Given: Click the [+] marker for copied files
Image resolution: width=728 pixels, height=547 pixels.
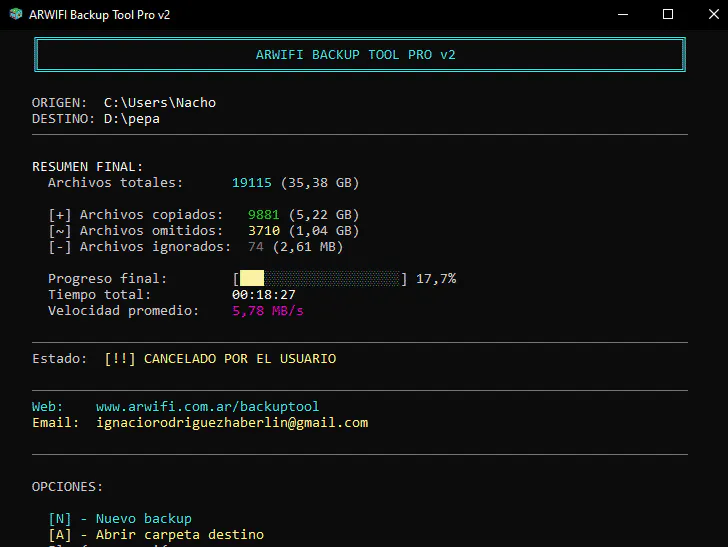Looking at the screenshot, I should tap(60, 215).
